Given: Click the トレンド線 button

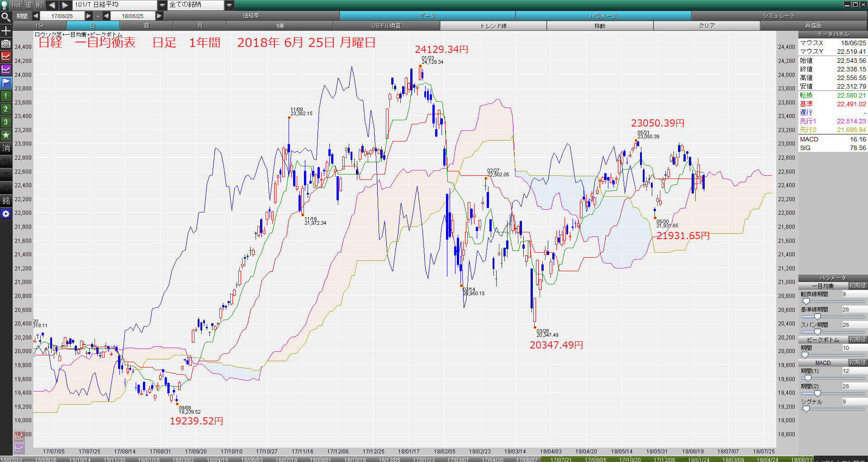Looking at the screenshot, I should (x=493, y=26).
